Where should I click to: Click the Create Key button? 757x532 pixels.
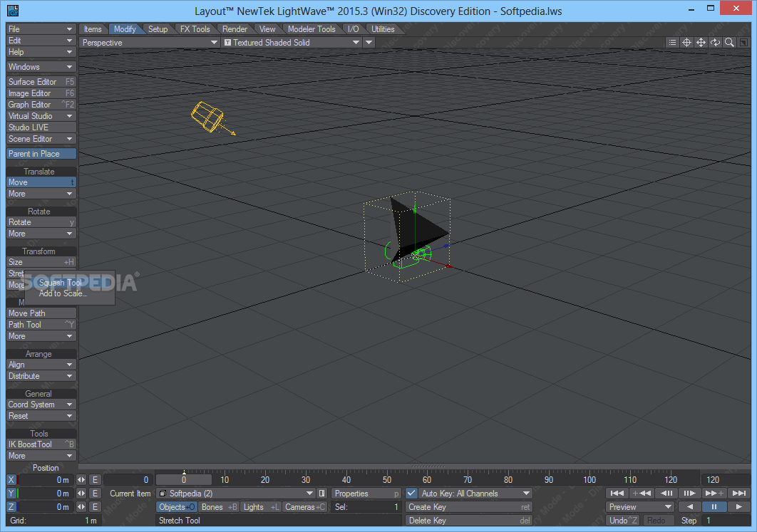(469, 507)
